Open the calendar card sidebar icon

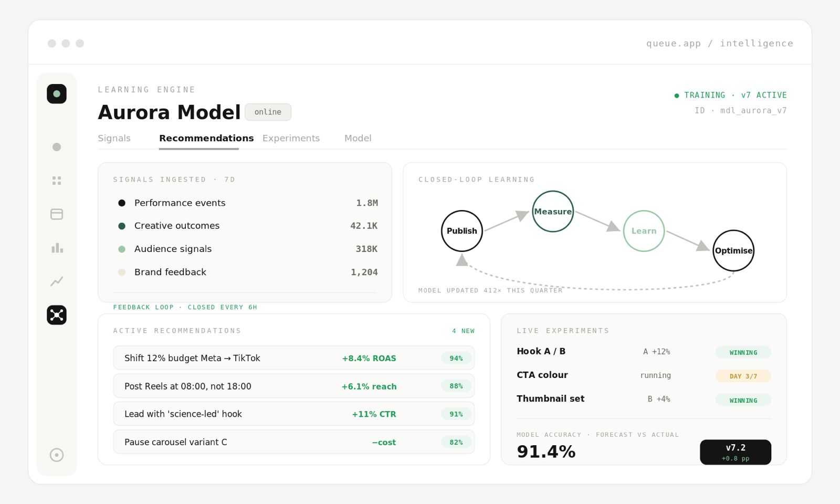click(x=57, y=214)
